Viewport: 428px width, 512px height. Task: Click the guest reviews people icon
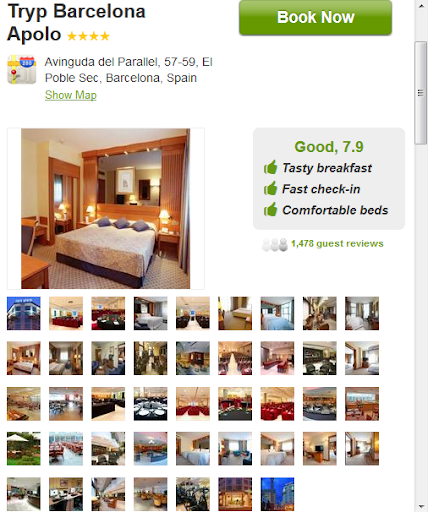click(x=275, y=244)
